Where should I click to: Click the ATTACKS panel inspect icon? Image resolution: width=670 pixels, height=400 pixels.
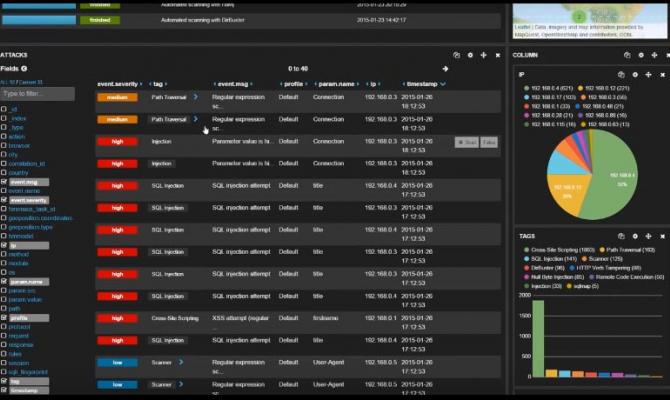point(456,55)
